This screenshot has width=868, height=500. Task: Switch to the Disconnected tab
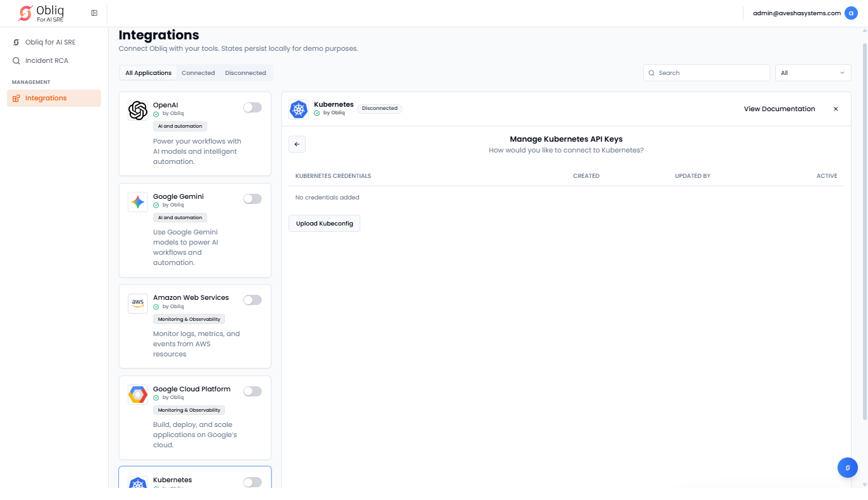pyautogui.click(x=245, y=73)
